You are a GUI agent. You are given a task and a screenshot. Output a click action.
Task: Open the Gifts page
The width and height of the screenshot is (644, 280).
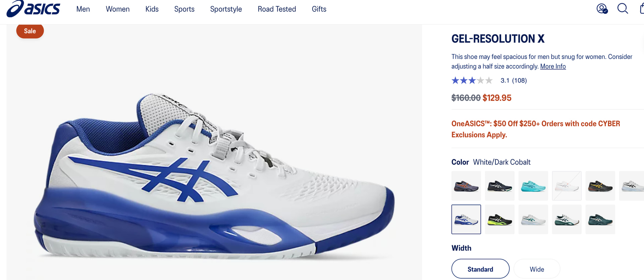pyautogui.click(x=319, y=9)
